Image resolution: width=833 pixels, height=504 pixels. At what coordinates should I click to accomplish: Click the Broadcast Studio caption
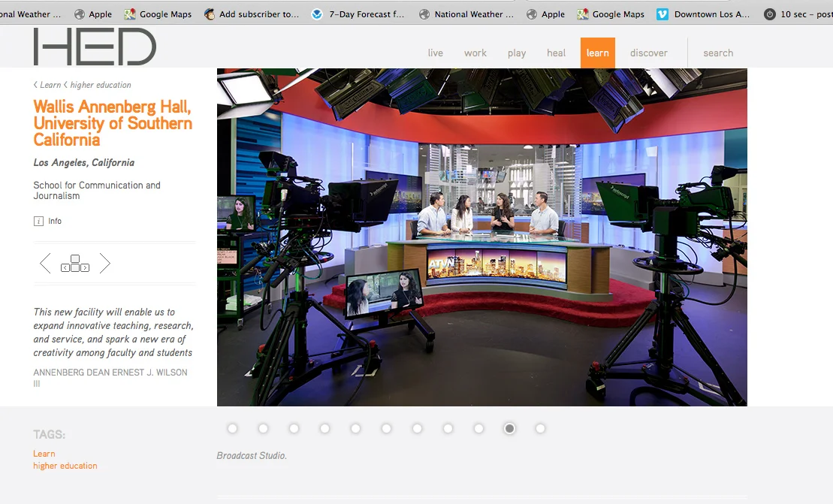click(x=252, y=456)
